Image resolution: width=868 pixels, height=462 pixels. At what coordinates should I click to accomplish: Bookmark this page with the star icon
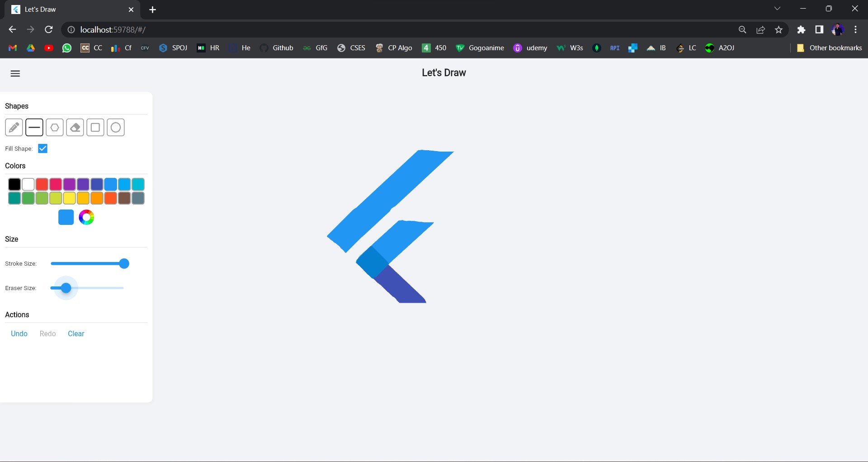[778, 30]
